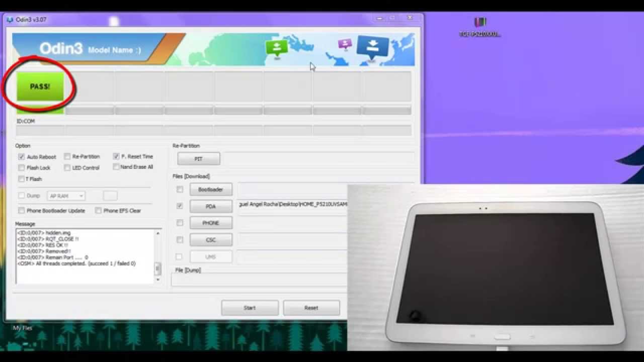Click the Bootloader file button

[x=211, y=190]
